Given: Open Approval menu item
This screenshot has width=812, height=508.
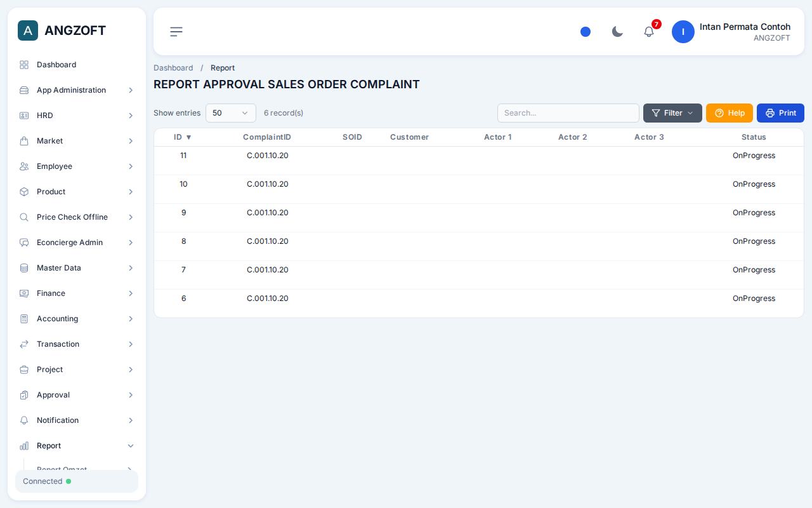Looking at the screenshot, I should (x=77, y=395).
